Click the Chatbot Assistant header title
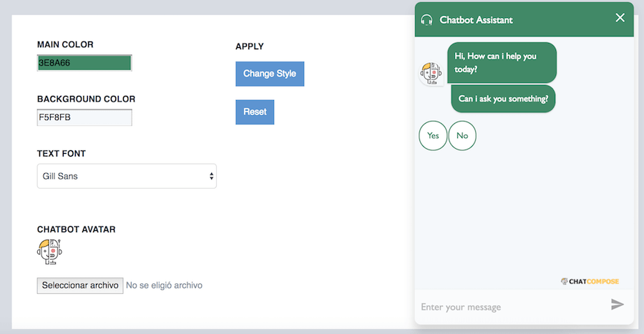The height and width of the screenshot is (334, 644). point(476,20)
